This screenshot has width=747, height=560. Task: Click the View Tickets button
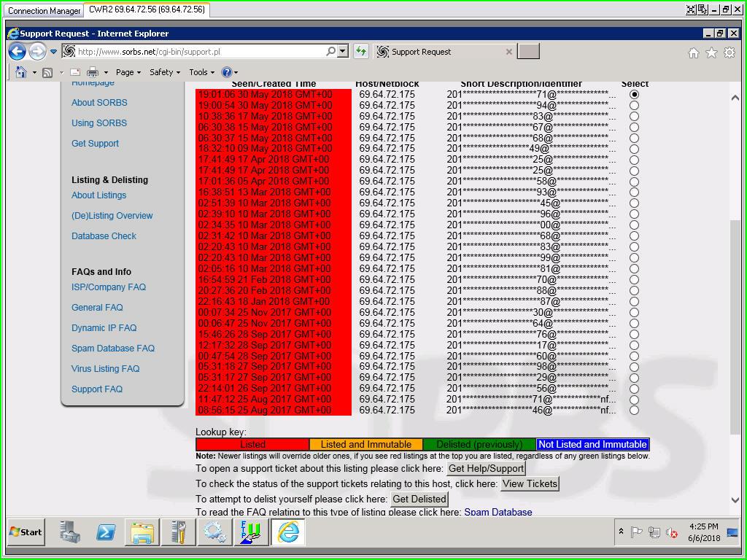(x=530, y=484)
